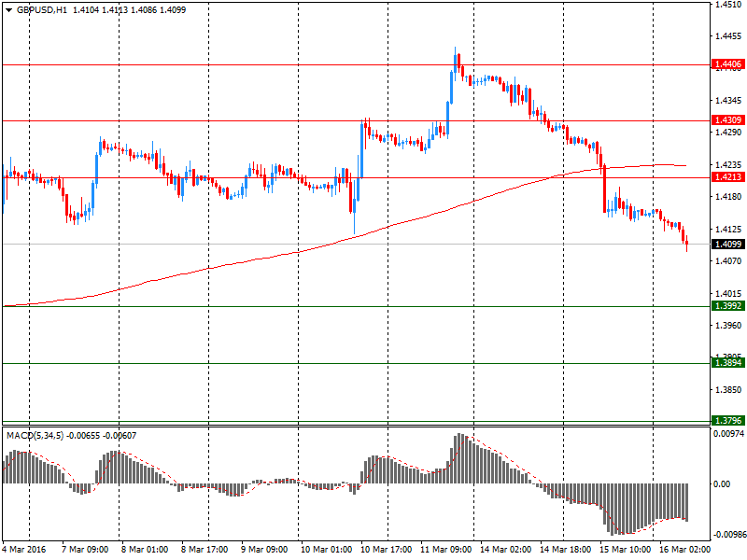
Task: Click the MACD scale value -0.00986
Action: tap(728, 534)
